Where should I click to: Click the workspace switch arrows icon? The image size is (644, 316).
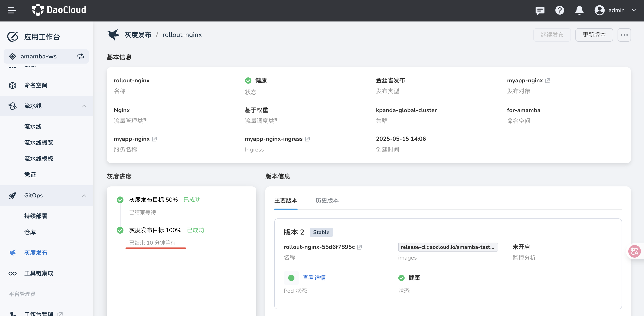80,56
